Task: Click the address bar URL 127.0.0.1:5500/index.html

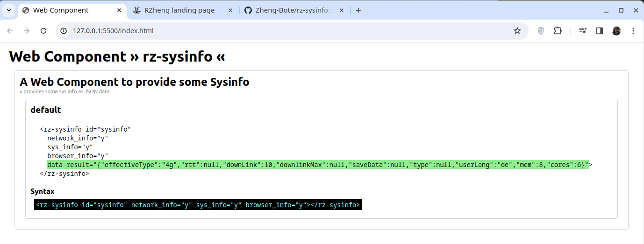Action: click(x=113, y=31)
